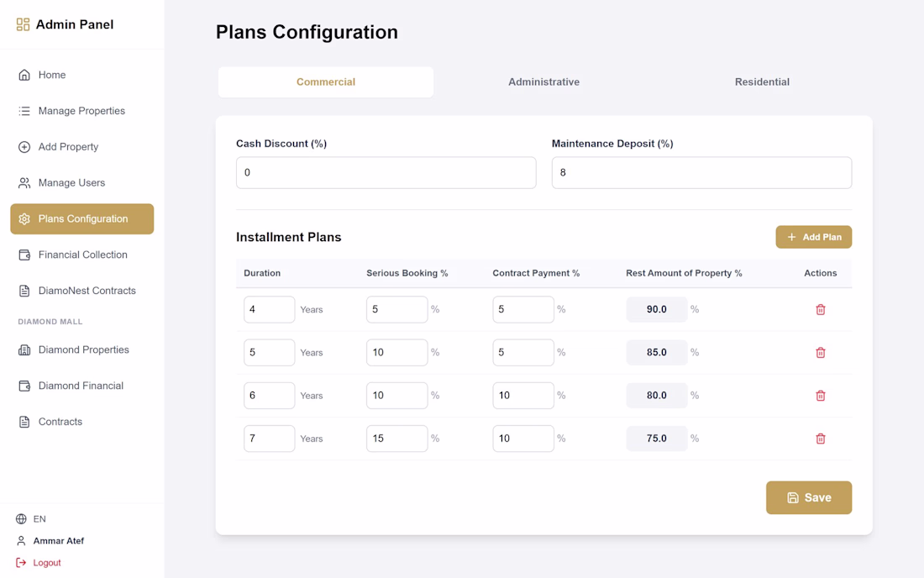Click the Ammar Atef user name
This screenshot has height=578, width=924.
pos(58,541)
